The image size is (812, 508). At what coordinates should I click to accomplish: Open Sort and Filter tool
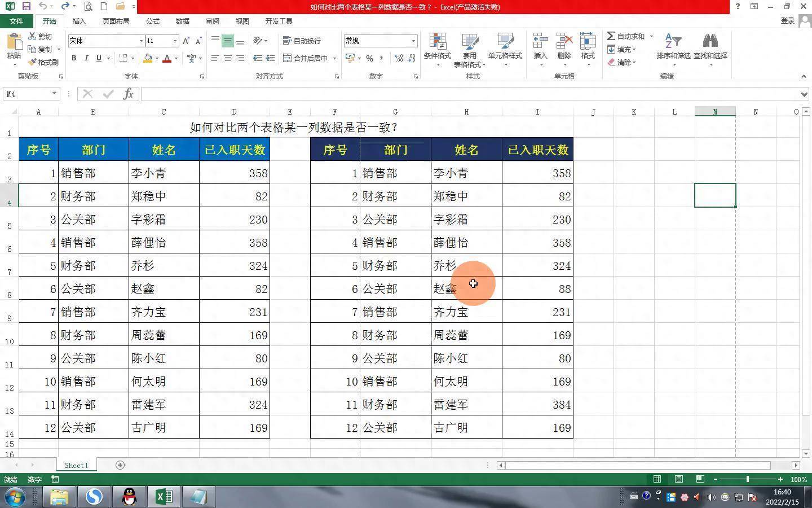click(673, 42)
